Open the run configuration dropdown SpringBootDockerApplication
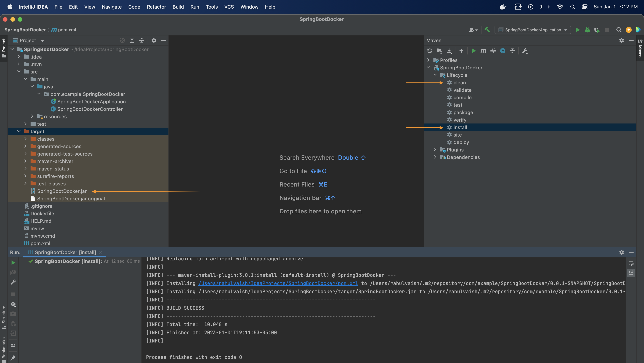 pos(533,30)
